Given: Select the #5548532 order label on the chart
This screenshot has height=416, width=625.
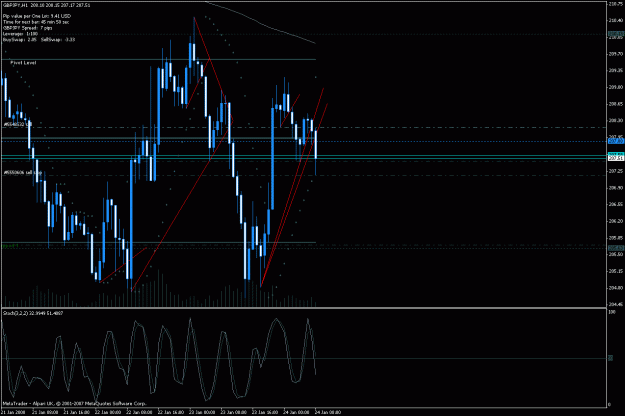Looking at the screenshot, I should tap(18, 124).
